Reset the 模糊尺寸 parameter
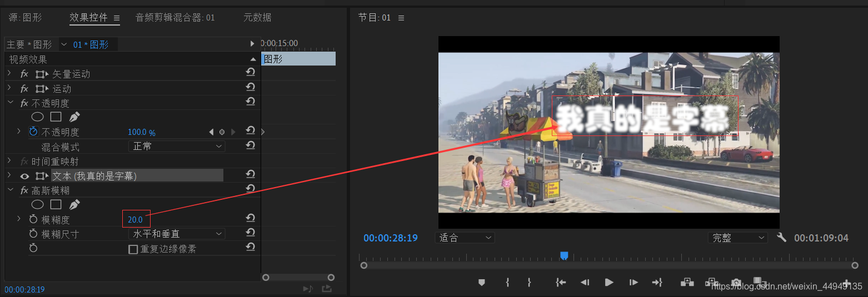Viewport: 868px width, 297px height. 251,233
